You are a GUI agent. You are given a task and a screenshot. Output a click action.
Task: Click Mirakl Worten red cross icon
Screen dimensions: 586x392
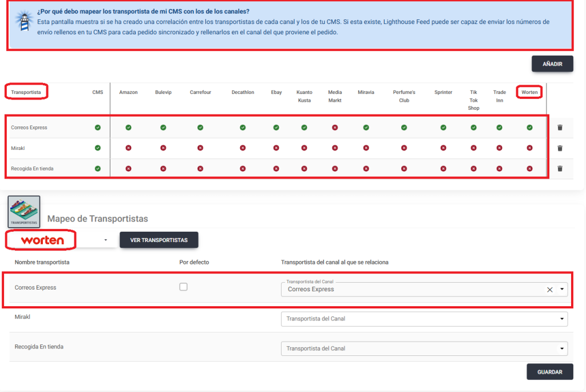pos(529,148)
